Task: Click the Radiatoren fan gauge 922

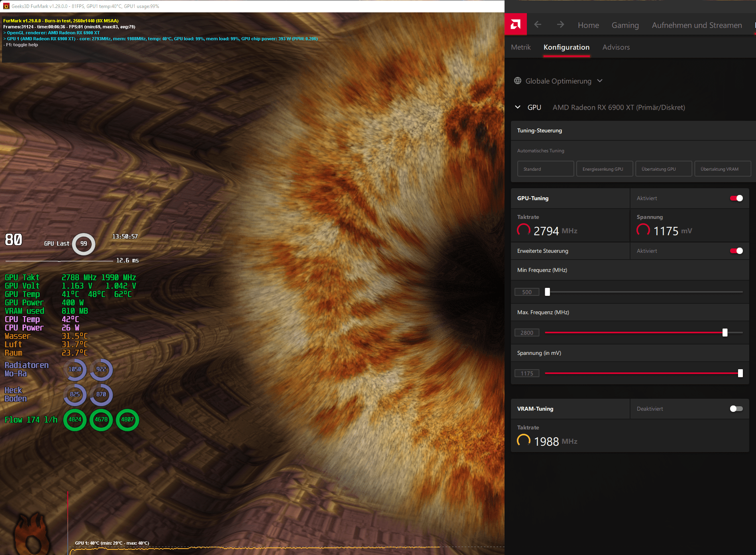Action: [101, 369]
